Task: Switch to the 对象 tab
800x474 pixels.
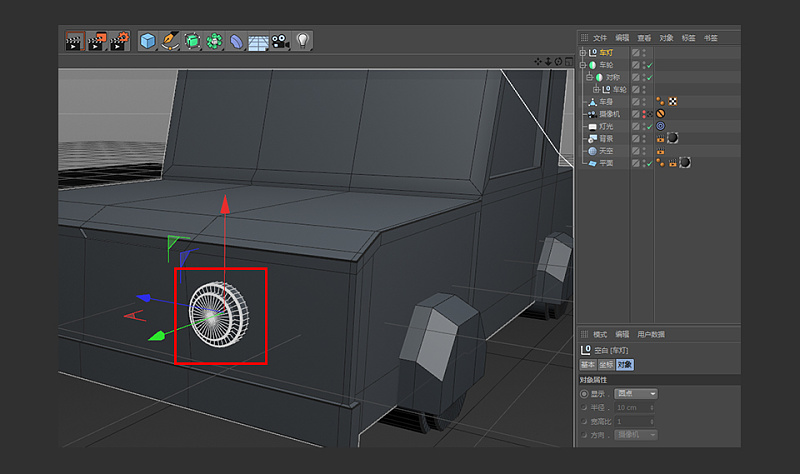Action: 624,365
